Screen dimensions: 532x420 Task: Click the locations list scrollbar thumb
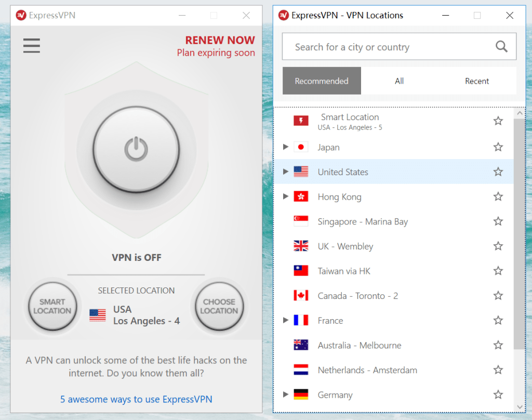520,233
